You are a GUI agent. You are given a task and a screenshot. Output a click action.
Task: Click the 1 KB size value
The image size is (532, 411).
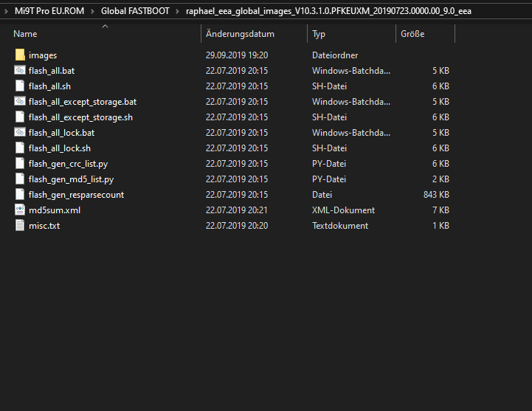pos(441,226)
